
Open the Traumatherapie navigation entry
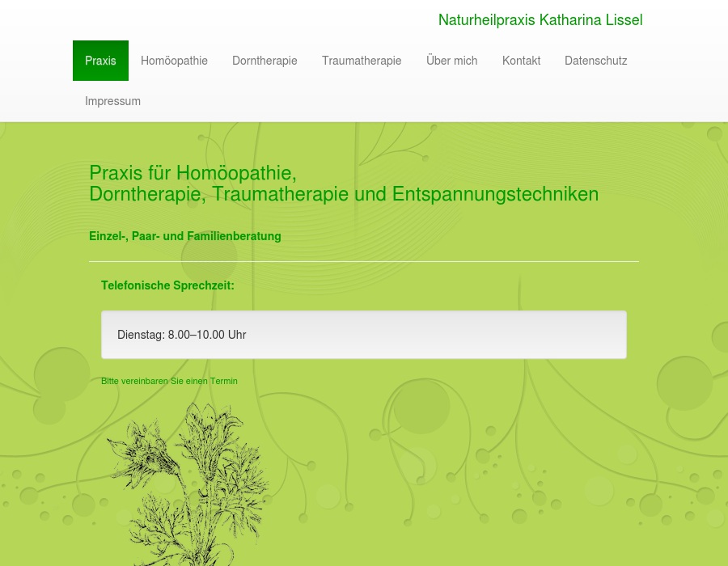point(362,61)
